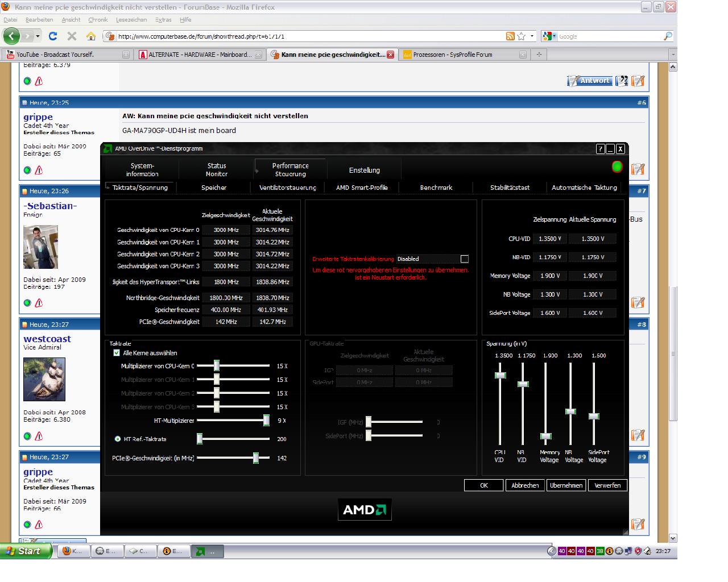Image resolution: width=728 pixels, height=582 pixels.
Task: Open the Firefox home page icon
Action: pos(90,36)
